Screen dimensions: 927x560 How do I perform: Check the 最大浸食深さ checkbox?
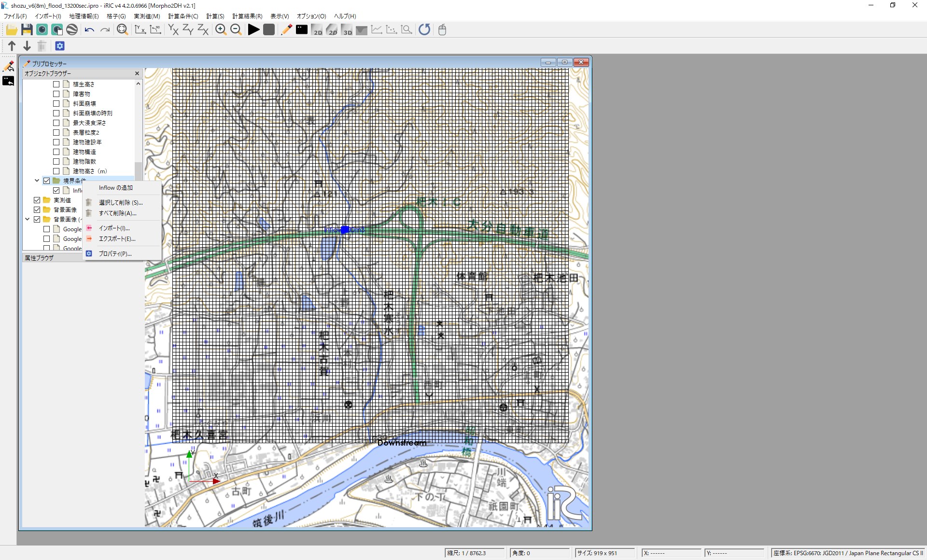[56, 123]
